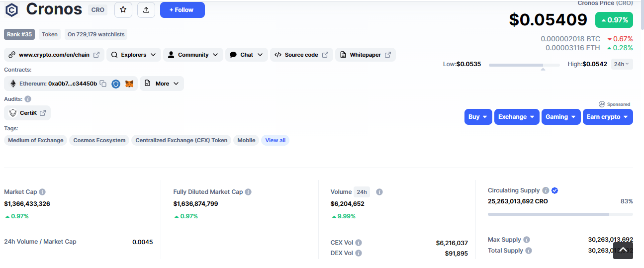Expand the Explorers dropdown
Screen dimensions: 644x268
pos(134,55)
